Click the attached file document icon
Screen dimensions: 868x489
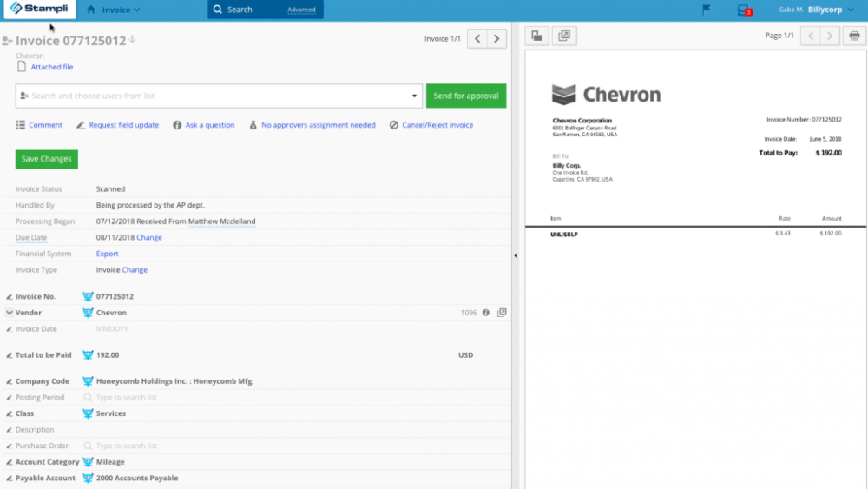pos(22,67)
